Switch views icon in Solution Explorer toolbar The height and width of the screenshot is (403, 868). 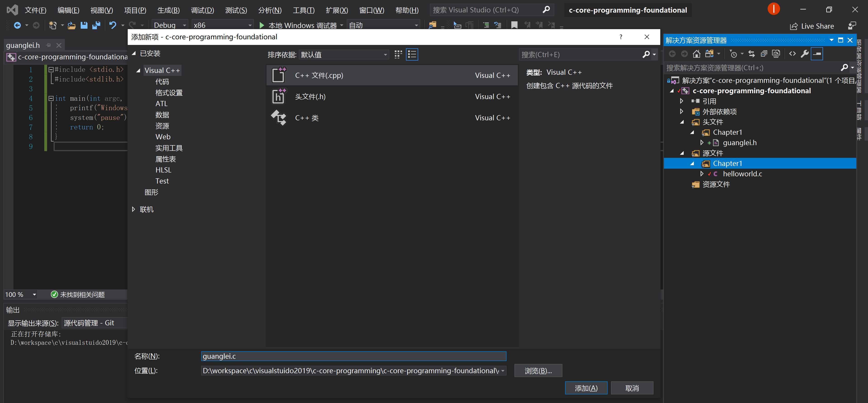[709, 54]
